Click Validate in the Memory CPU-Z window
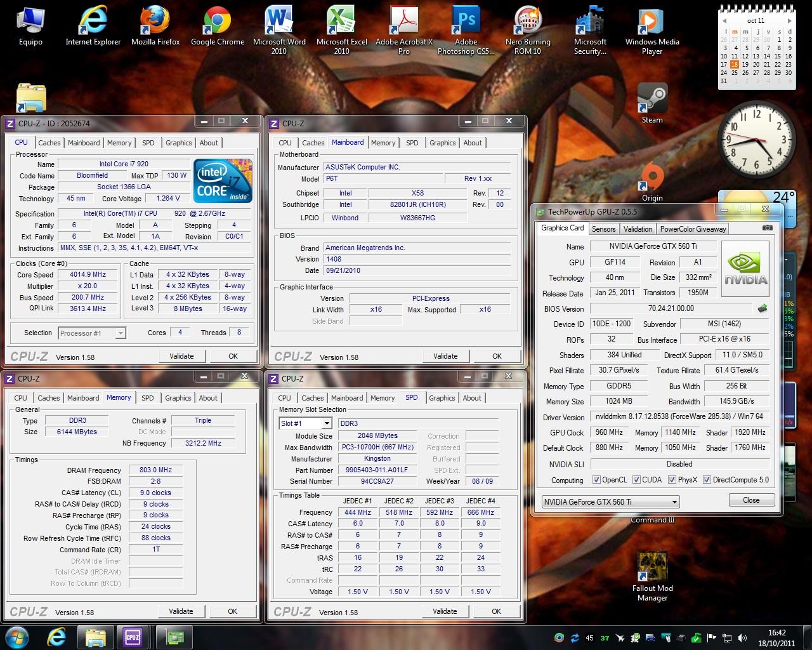 [181, 611]
